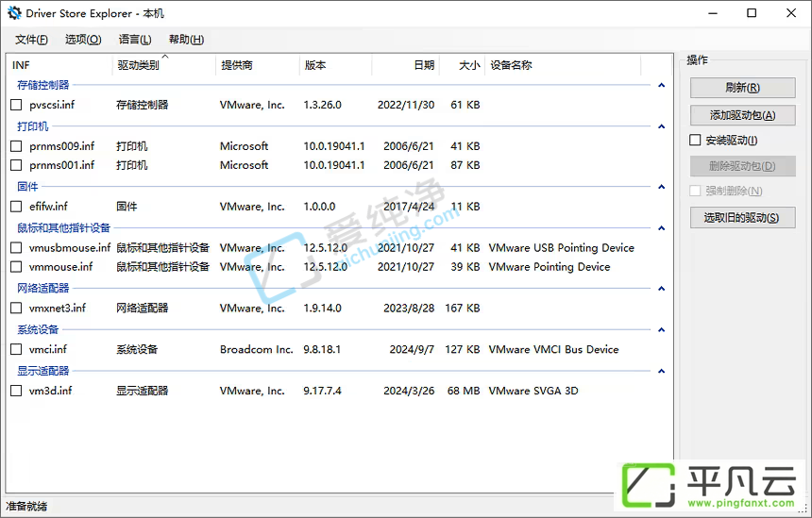Screen dimensions: 812x518
Task: Click VMware USB Pointing Device name
Action: click(562, 248)
